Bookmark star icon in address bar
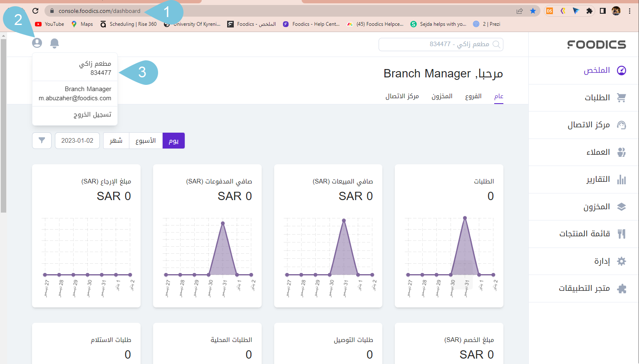The image size is (639, 364). click(533, 11)
